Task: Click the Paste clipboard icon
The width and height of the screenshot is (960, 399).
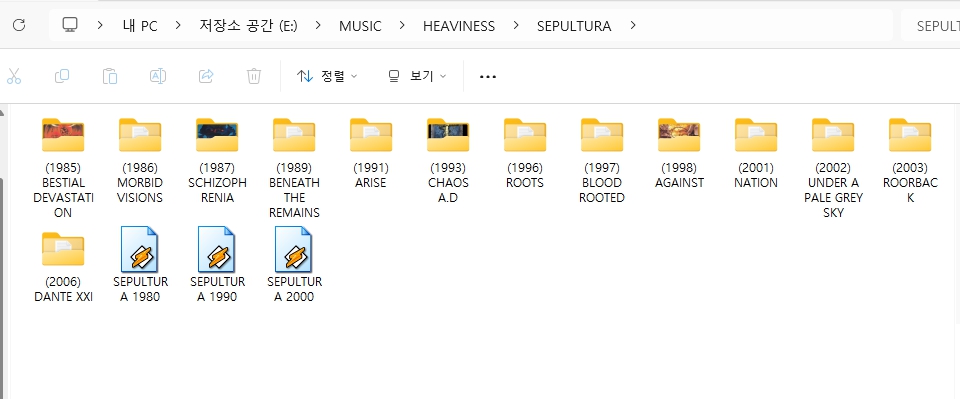Action: click(x=110, y=76)
